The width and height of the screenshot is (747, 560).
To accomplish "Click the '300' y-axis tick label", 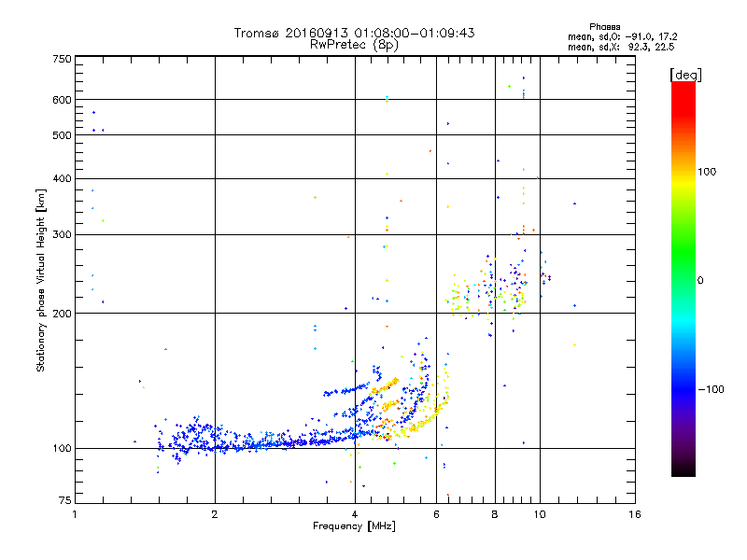I will [x=62, y=235].
